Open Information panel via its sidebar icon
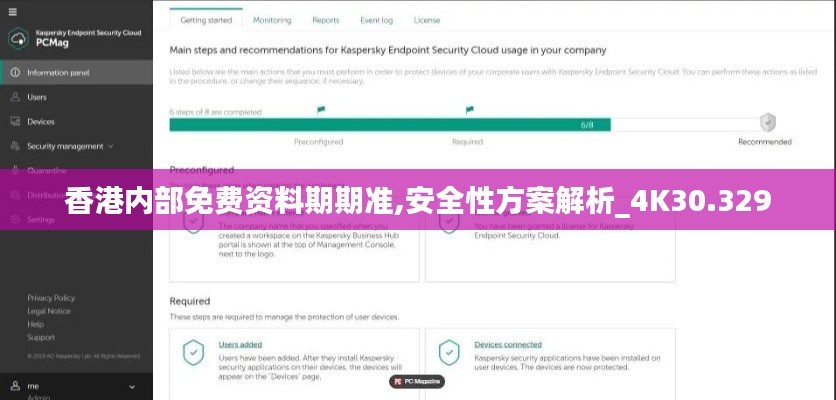 tap(15, 73)
